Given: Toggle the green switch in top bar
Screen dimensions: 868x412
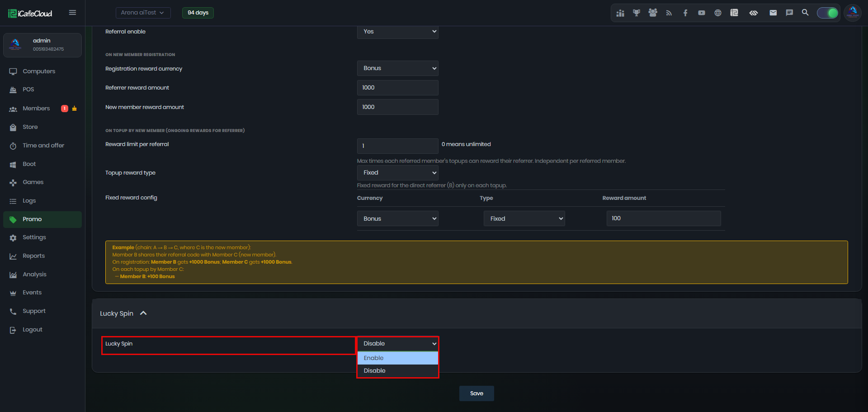Looking at the screenshot, I should [827, 13].
